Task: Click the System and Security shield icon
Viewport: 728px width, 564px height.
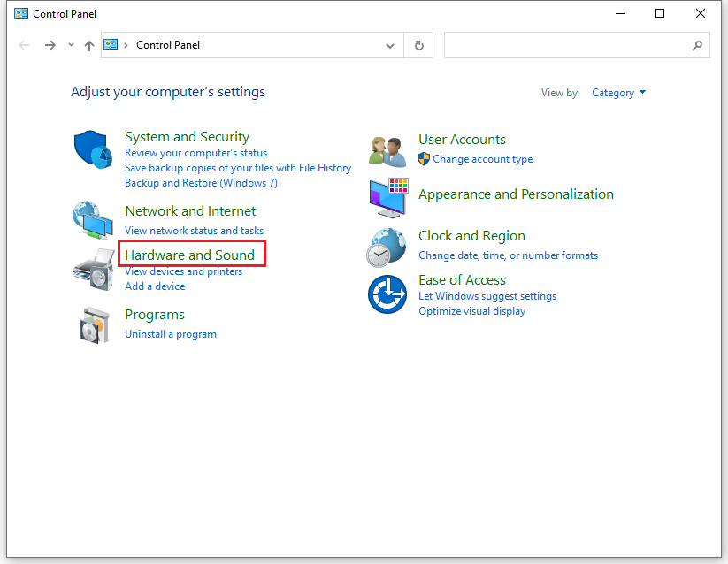Action: point(92,146)
